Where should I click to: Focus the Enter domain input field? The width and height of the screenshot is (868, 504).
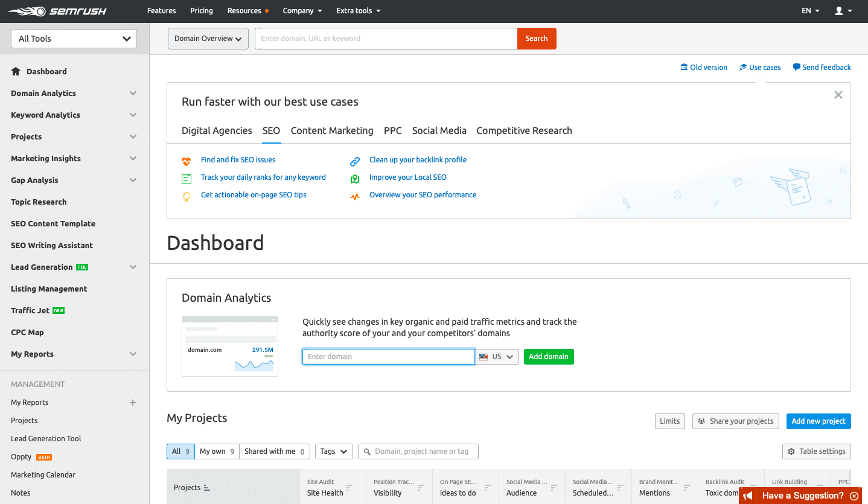point(388,357)
